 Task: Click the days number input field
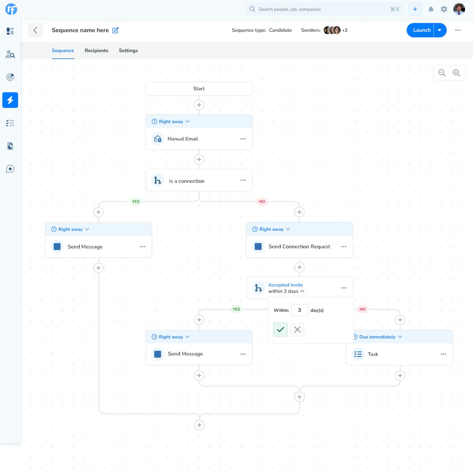coord(299,310)
